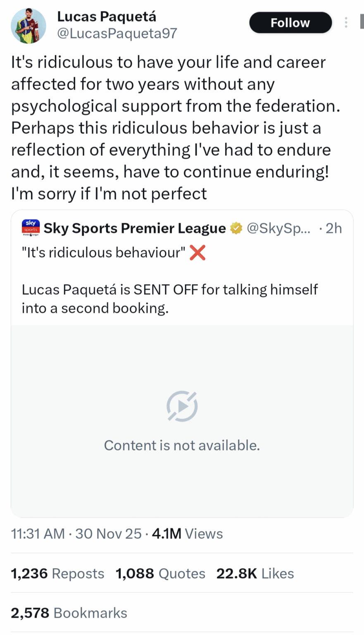Viewport: 364px width, 635px height.
Task: Click the Reposts count 1,236
Action: coord(58,573)
